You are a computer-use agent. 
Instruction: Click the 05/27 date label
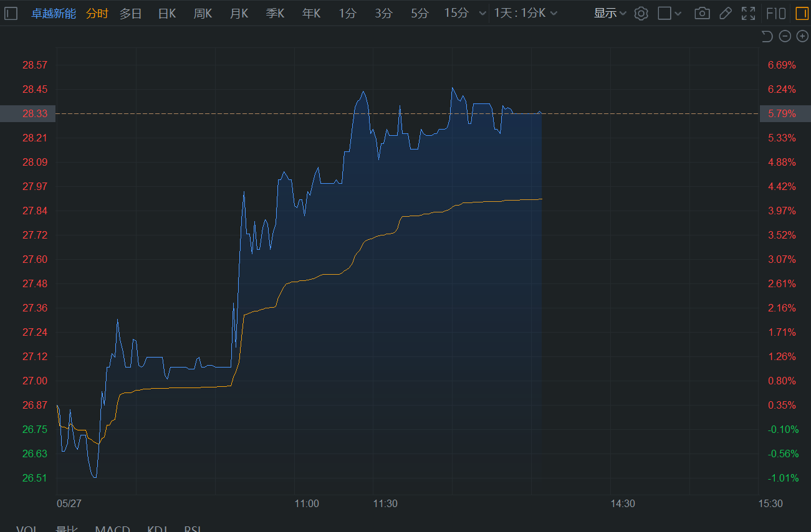pyautogui.click(x=69, y=503)
